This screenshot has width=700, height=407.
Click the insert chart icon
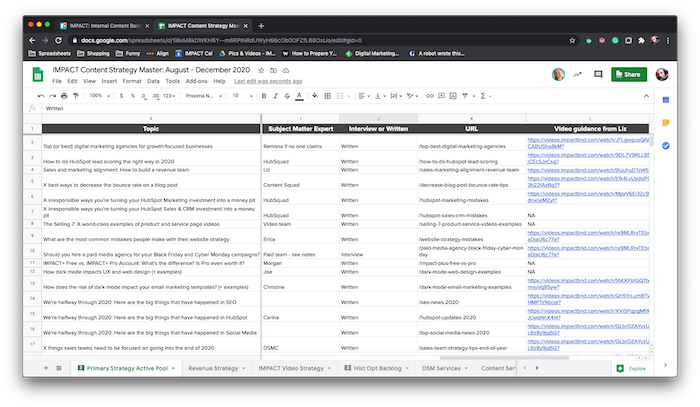click(453, 96)
